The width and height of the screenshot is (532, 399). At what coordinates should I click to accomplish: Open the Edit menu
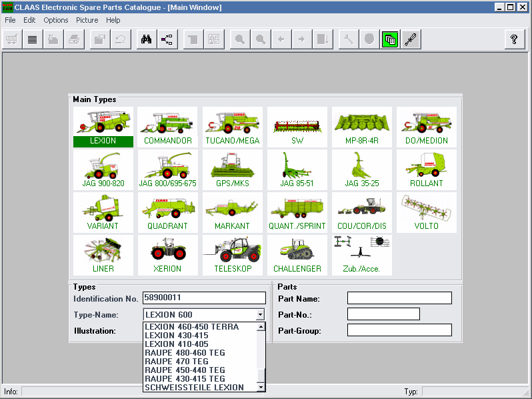29,21
